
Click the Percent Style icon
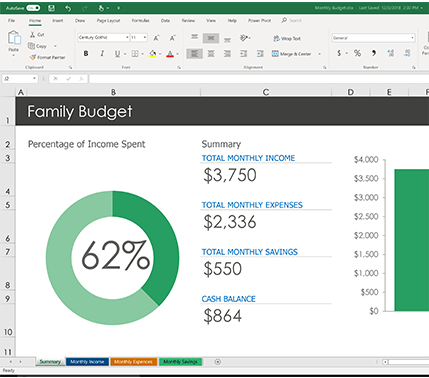coord(357,53)
